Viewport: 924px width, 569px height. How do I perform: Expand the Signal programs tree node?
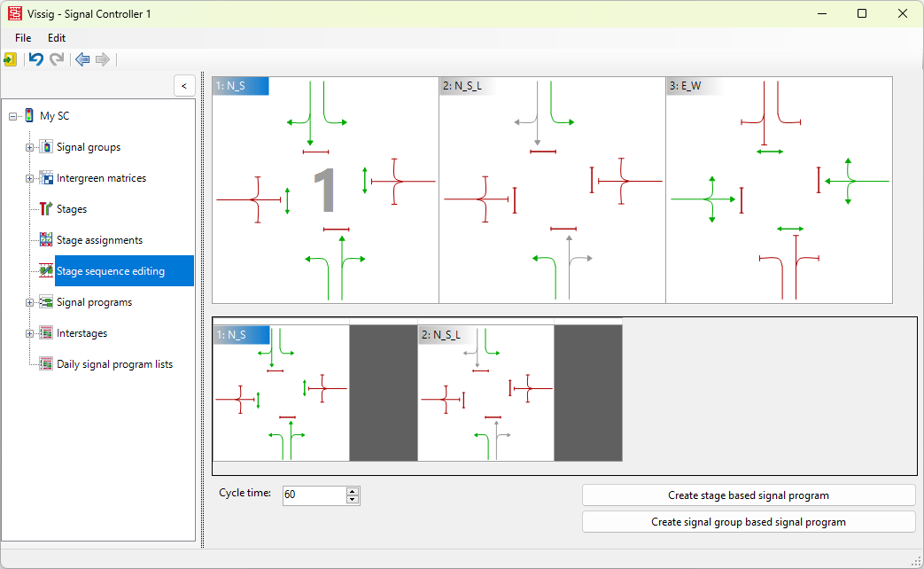(x=29, y=302)
